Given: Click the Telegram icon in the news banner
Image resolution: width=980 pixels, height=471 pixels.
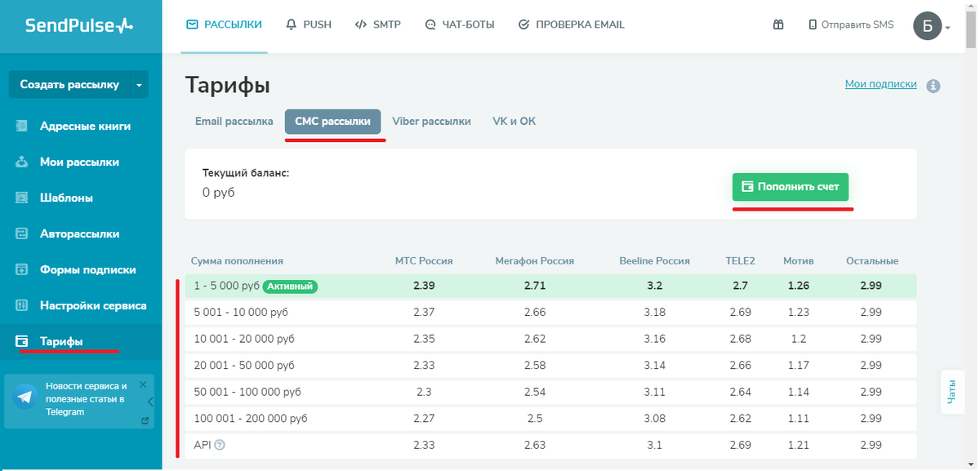Looking at the screenshot, I should coord(24,398).
